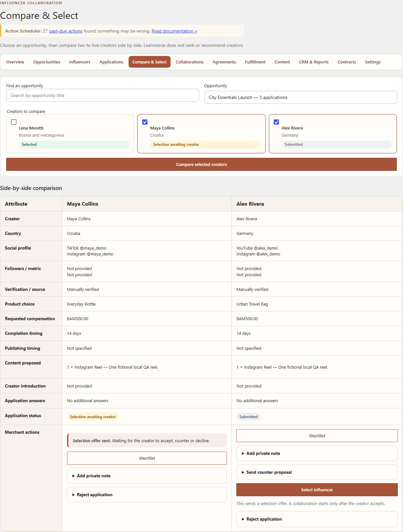
Task: Click the Side-by-side comparison heading
Action: [x=31, y=188]
